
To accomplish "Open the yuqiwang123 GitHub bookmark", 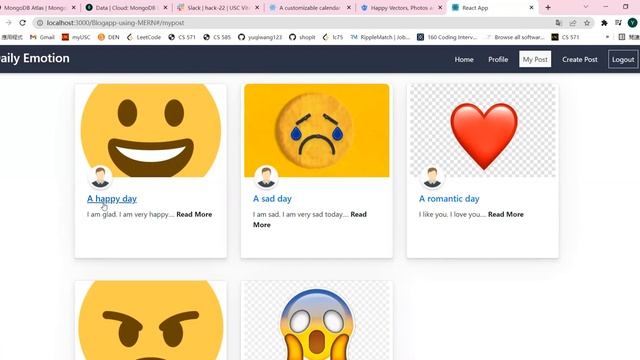I will pyautogui.click(x=260, y=37).
